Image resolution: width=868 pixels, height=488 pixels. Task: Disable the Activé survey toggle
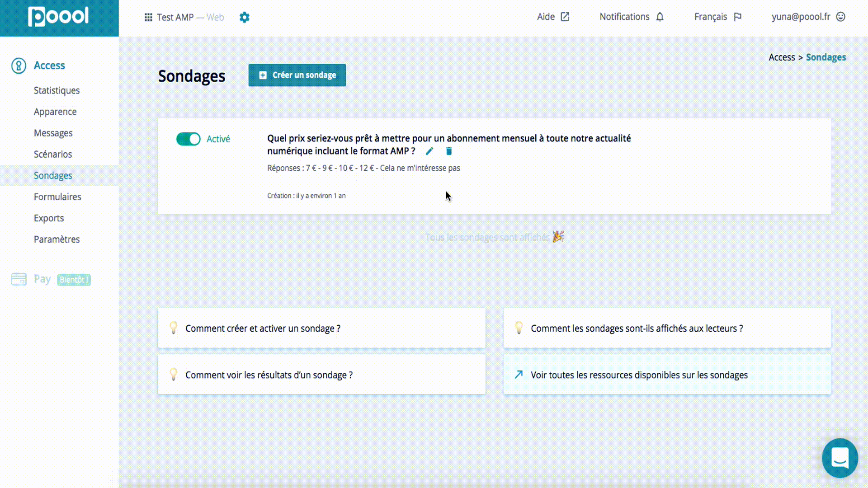coord(188,139)
